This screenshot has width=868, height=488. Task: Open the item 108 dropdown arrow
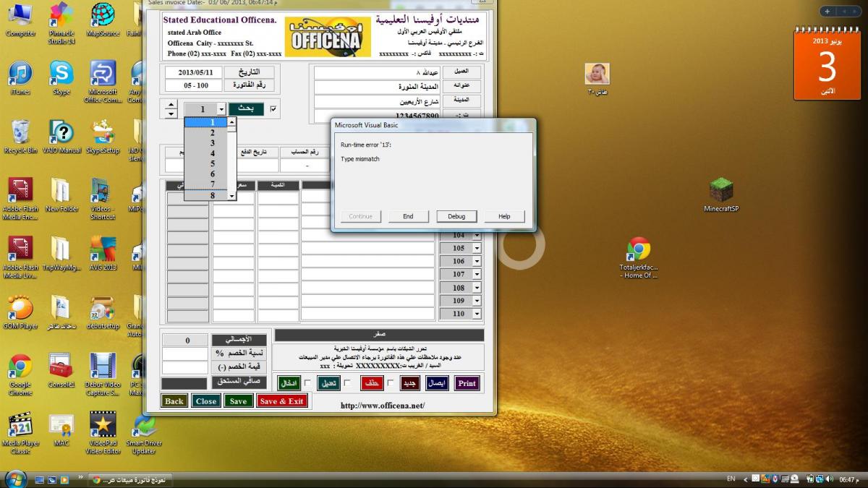click(x=477, y=288)
